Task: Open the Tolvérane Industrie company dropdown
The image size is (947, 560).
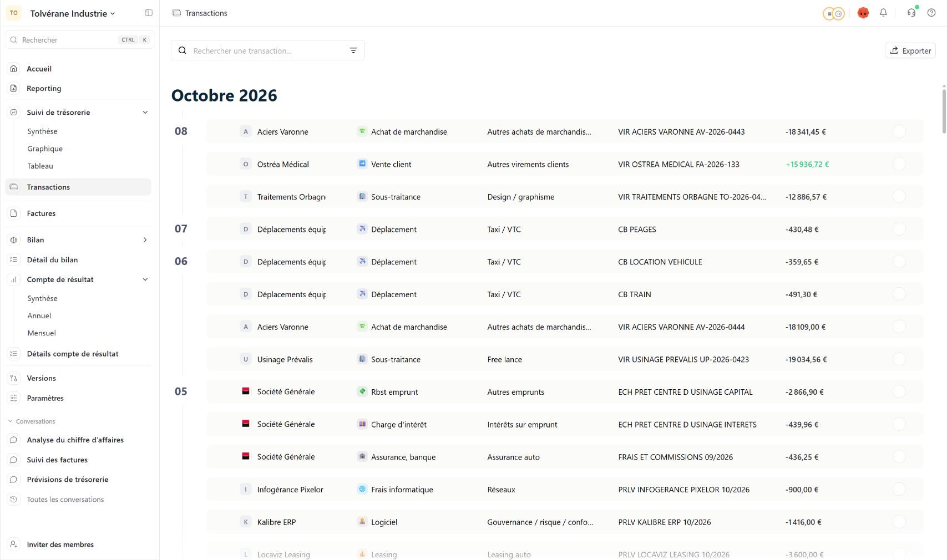Action: click(73, 13)
